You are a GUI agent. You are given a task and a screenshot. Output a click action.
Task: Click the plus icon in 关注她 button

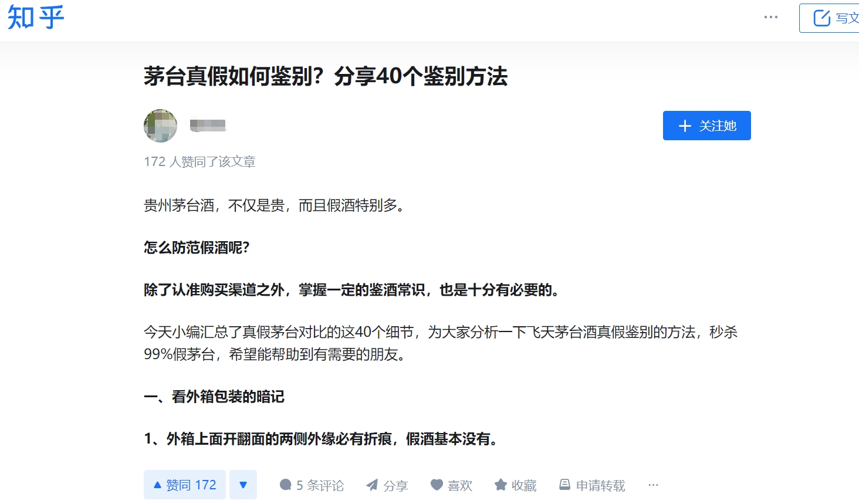click(684, 126)
